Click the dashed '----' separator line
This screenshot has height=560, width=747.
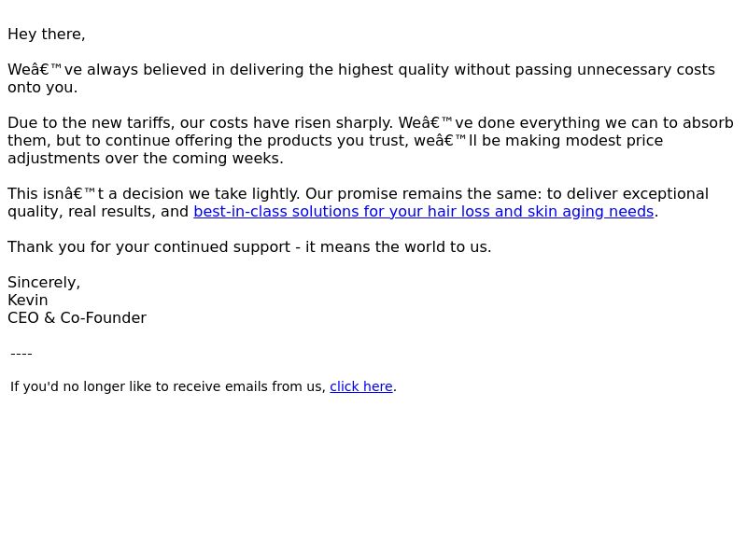tap(21, 354)
